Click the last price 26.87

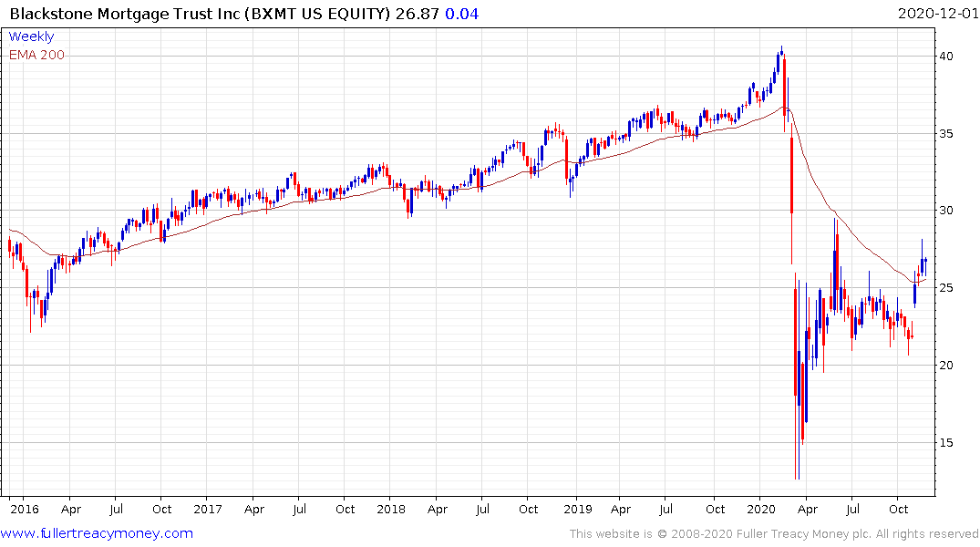[417, 14]
